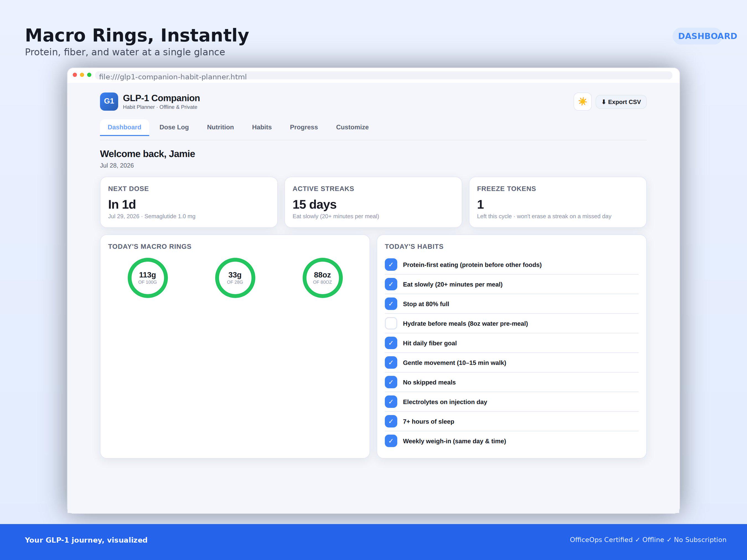Toggle Gentle movement habit checkbox
747x560 pixels.
tap(391, 363)
